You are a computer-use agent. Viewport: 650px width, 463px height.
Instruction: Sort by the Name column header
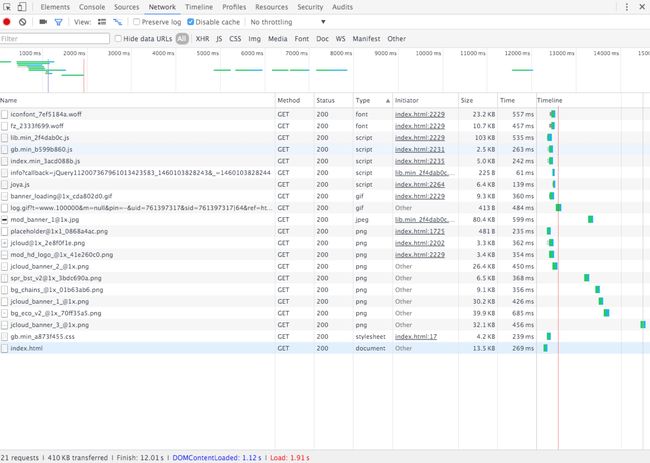(137, 100)
